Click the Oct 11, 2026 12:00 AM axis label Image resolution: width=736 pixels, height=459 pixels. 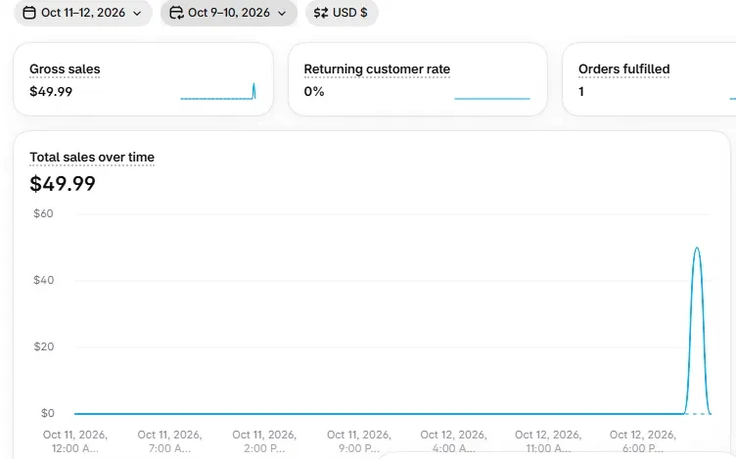[x=75, y=441]
